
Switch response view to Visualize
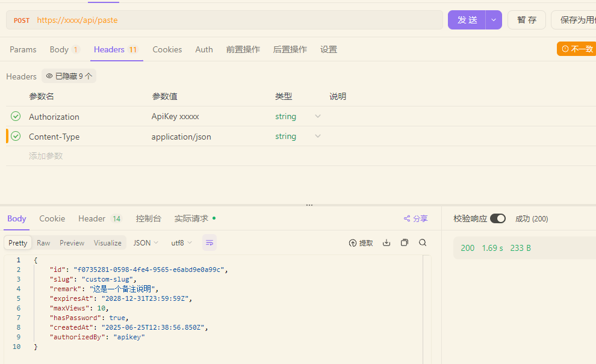108,243
